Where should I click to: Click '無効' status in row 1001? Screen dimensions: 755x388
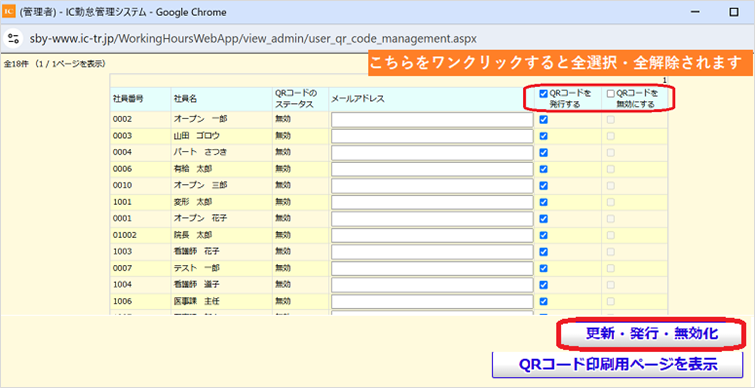pos(283,202)
